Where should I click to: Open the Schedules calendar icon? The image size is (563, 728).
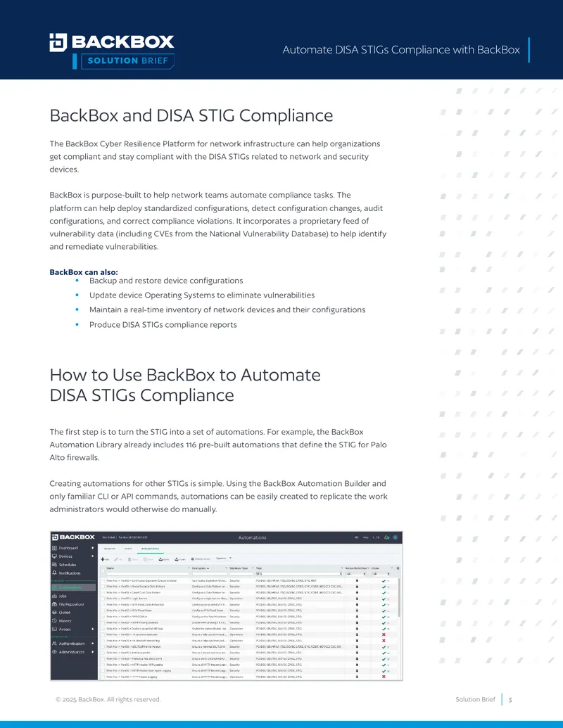click(x=54, y=565)
